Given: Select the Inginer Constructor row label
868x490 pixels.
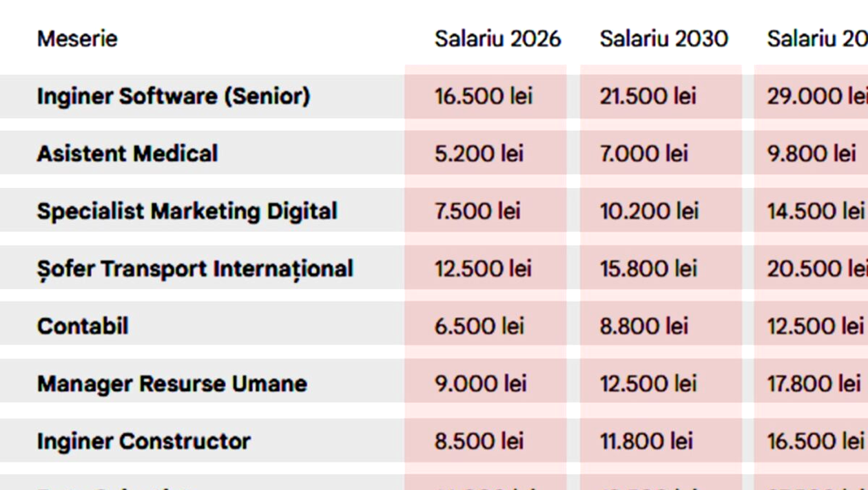Looking at the screenshot, I should point(143,440).
